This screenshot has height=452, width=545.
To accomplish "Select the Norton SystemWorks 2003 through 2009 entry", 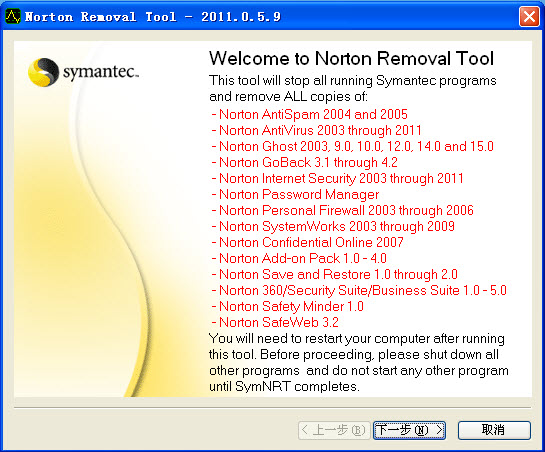I will pyautogui.click(x=333, y=226).
